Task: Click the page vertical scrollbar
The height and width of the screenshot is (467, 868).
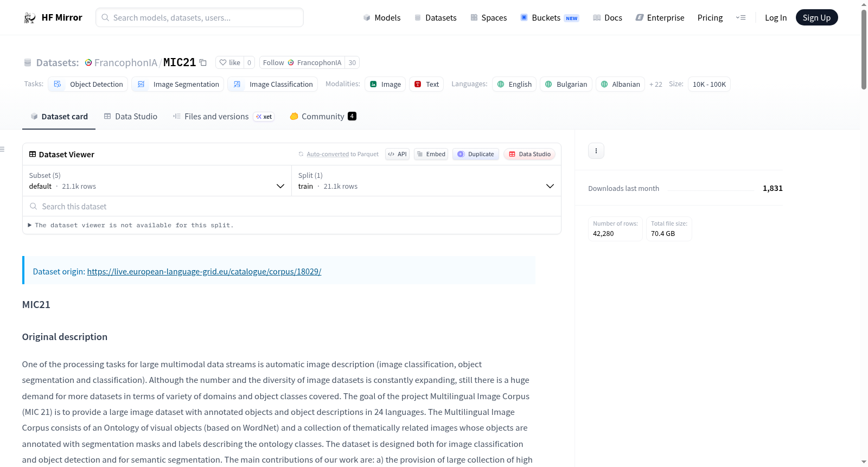Action: click(x=864, y=49)
